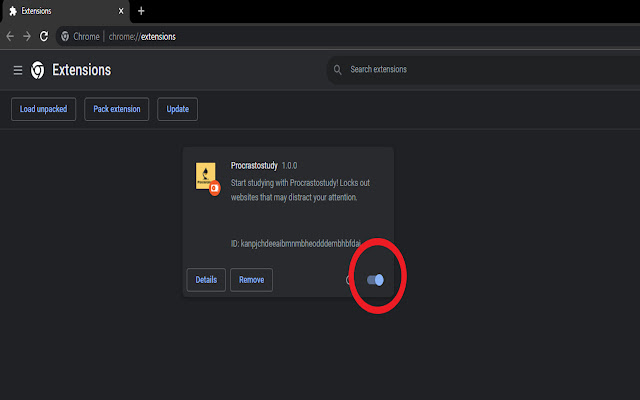
Task: Reload the extensions page
Action: click(44, 36)
